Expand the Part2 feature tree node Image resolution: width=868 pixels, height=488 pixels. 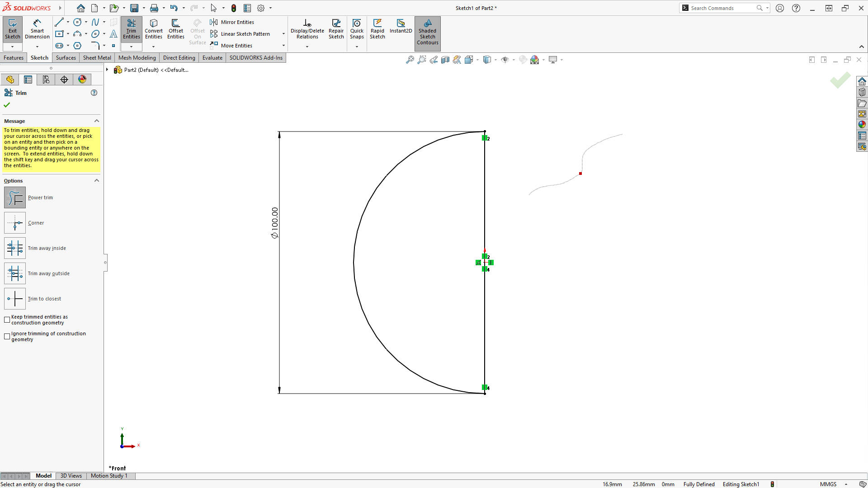[107, 70]
